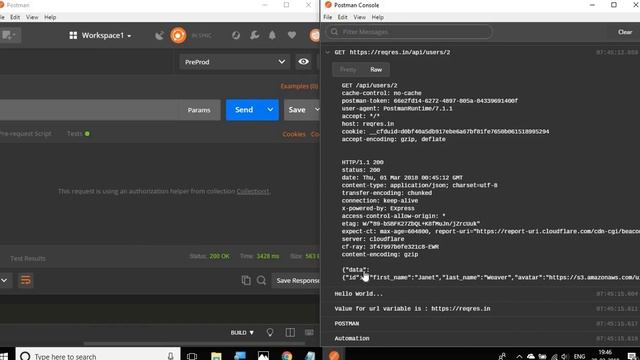Switch to Pretty view in console
This screenshot has height=360, width=640.
coord(348,69)
